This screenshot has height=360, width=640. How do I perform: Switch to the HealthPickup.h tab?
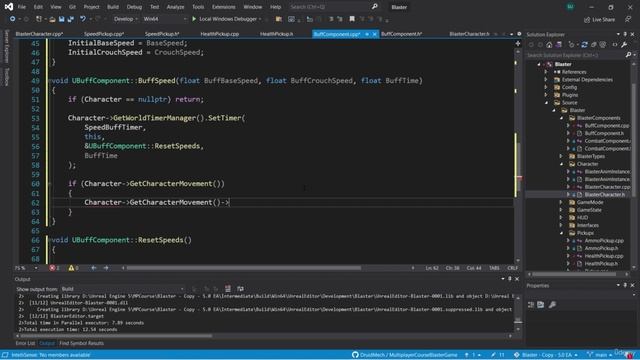(276, 34)
